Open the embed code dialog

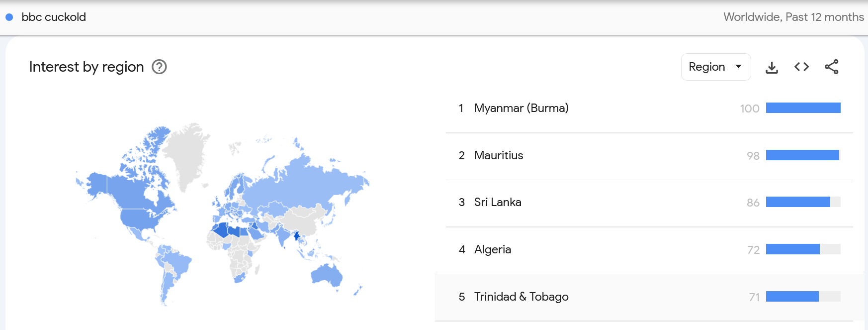801,67
